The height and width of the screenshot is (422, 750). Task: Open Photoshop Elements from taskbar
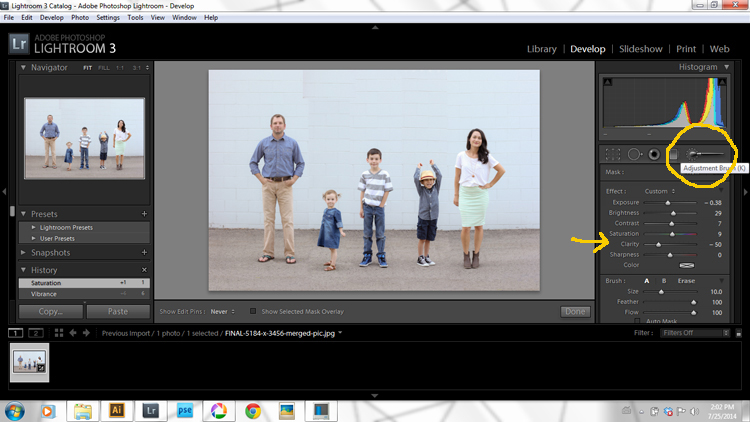(x=185, y=411)
